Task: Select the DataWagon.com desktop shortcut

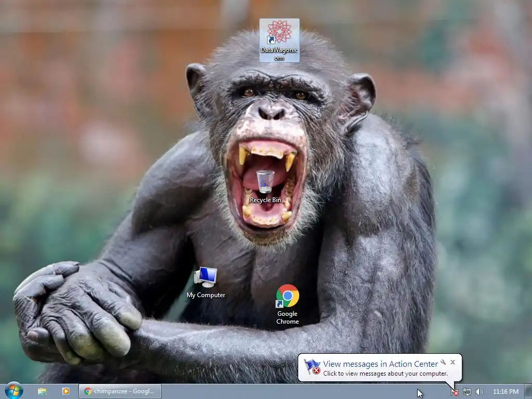Action: 279,40
